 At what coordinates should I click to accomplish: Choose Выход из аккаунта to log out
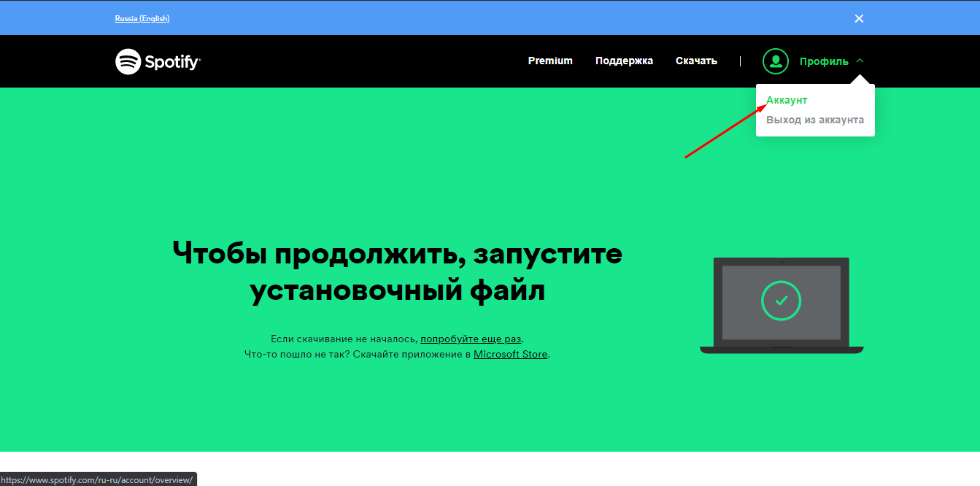(814, 120)
